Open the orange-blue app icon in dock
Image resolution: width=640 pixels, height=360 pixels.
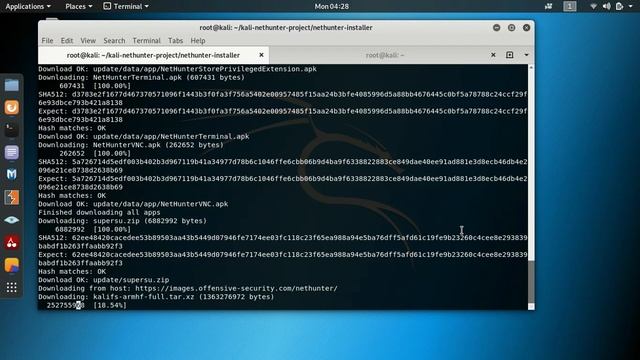11,265
